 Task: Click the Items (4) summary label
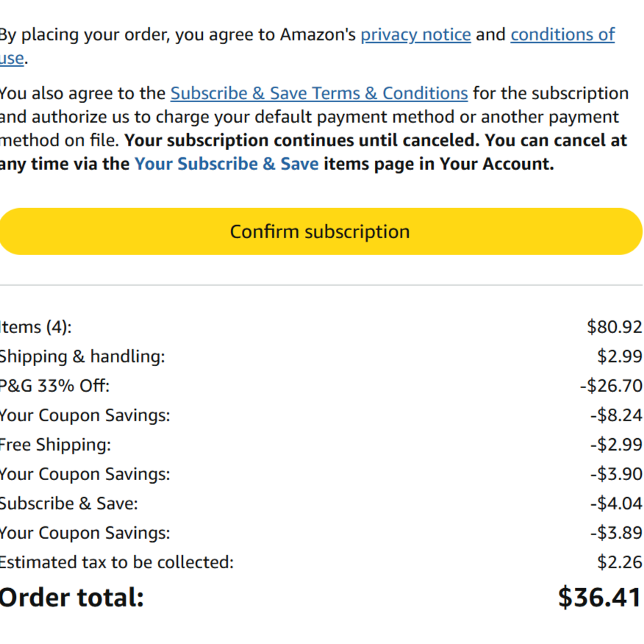coord(36,327)
